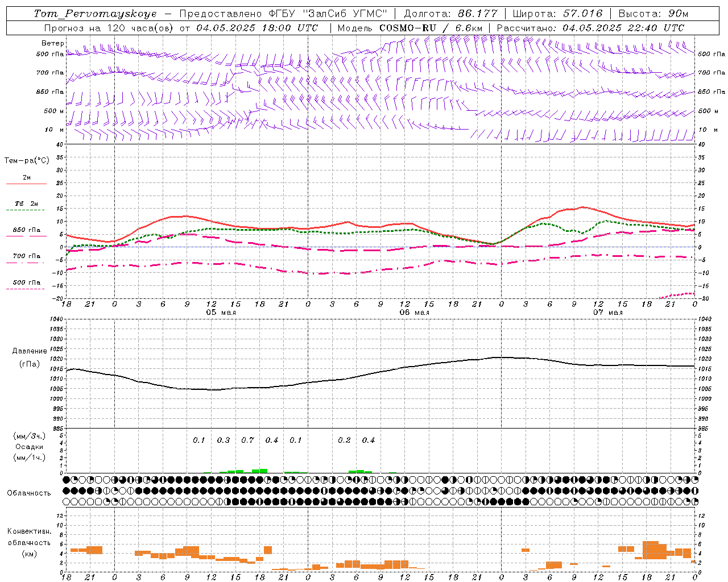The height and width of the screenshot is (582, 728).
Task: Select the elevation text Высота: 90м
Action: pos(653,14)
